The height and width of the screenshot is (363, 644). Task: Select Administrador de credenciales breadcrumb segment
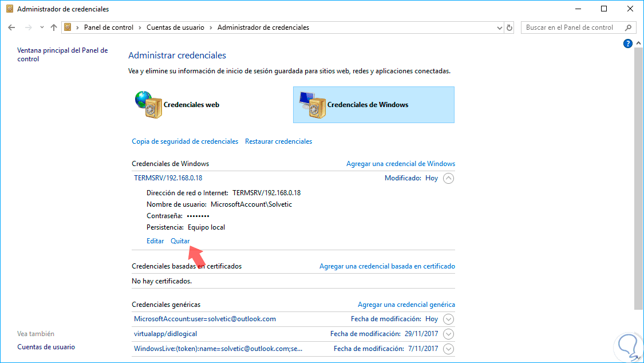pos(263,27)
